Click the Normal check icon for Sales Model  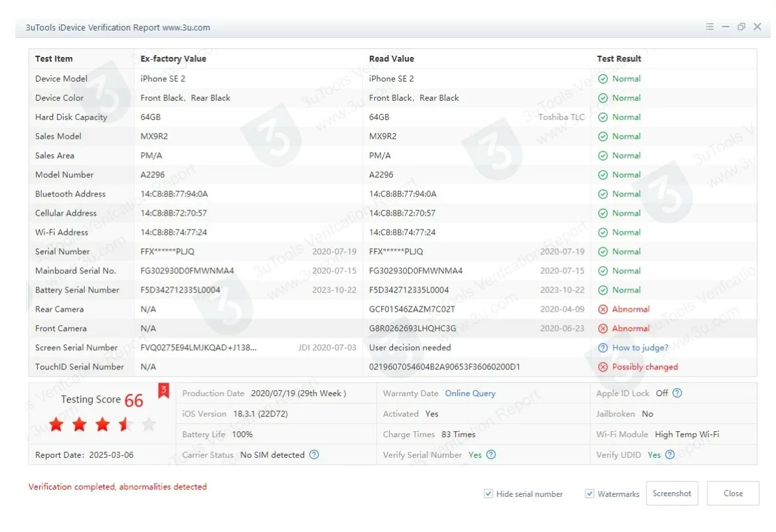(x=603, y=137)
